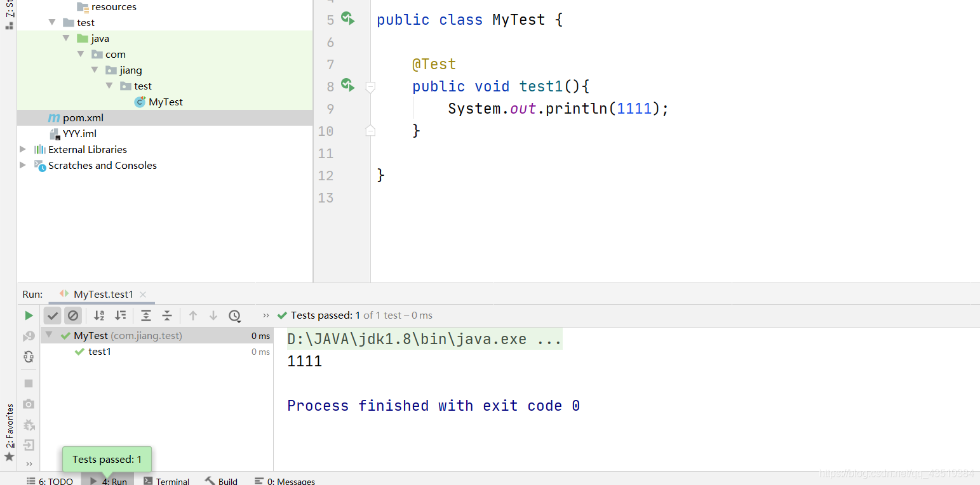Expand all test results
Image resolution: width=980 pixels, height=485 pixels.
[146, 316]
